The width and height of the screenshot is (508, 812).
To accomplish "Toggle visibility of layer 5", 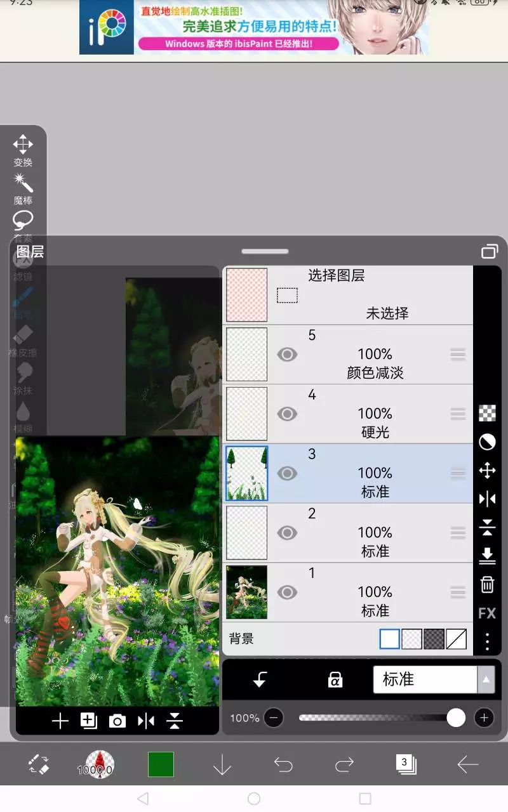I will point(288,354).
